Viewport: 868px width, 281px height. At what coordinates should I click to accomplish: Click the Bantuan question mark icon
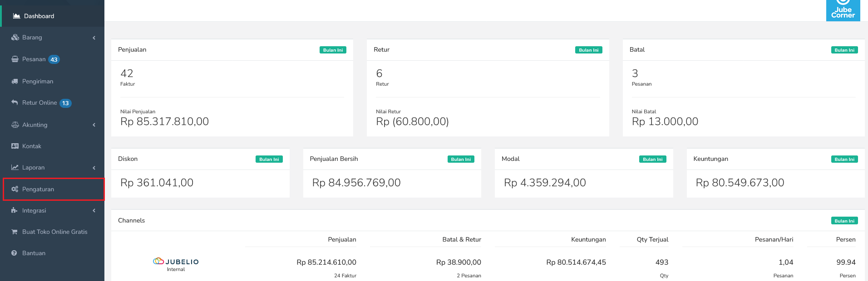click(x=14, y=253)
